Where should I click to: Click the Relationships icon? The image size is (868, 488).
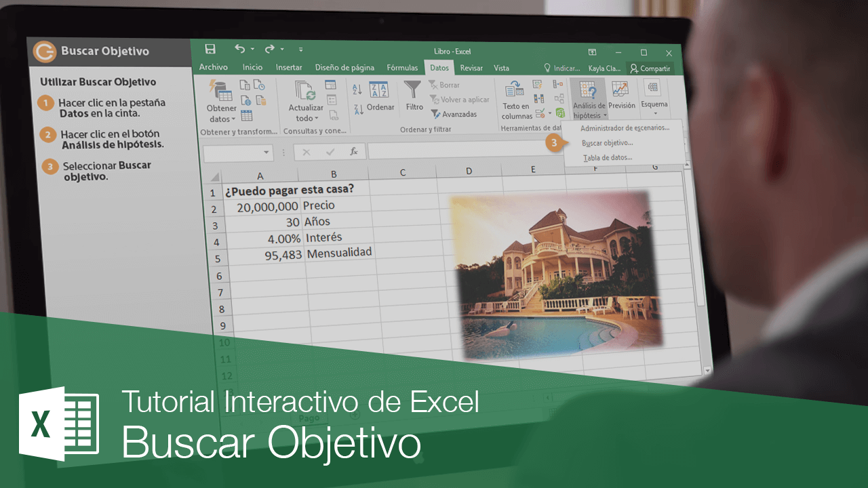559,99
